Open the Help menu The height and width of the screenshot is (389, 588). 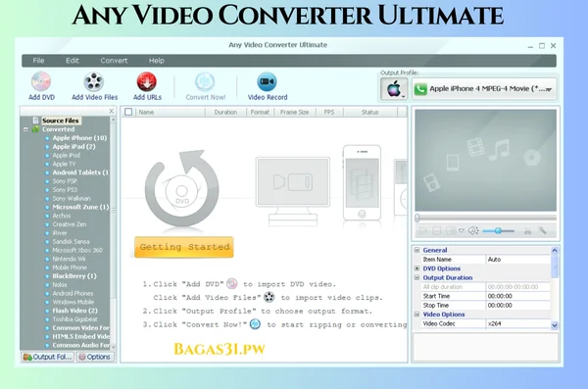[x=157, y=61]
